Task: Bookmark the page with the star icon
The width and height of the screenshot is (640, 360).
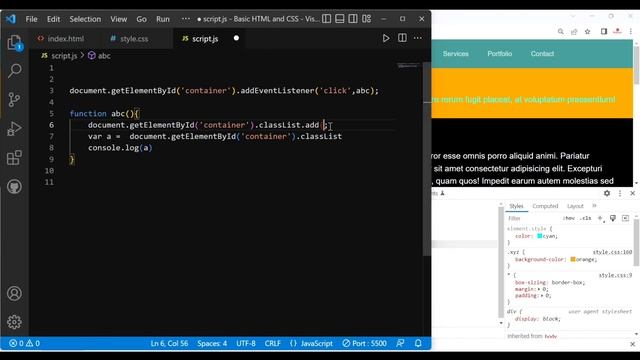Action: pyautogui.click(x=587, y=31)
